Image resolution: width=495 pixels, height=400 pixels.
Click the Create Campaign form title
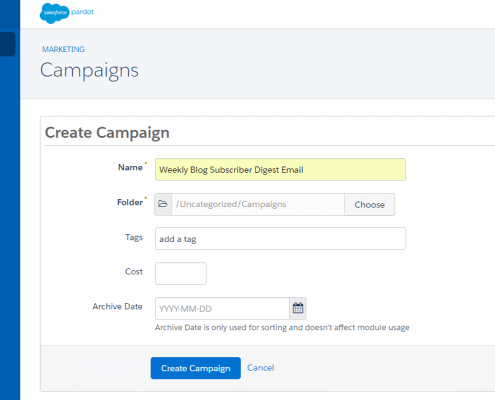[x=107, y=133]
